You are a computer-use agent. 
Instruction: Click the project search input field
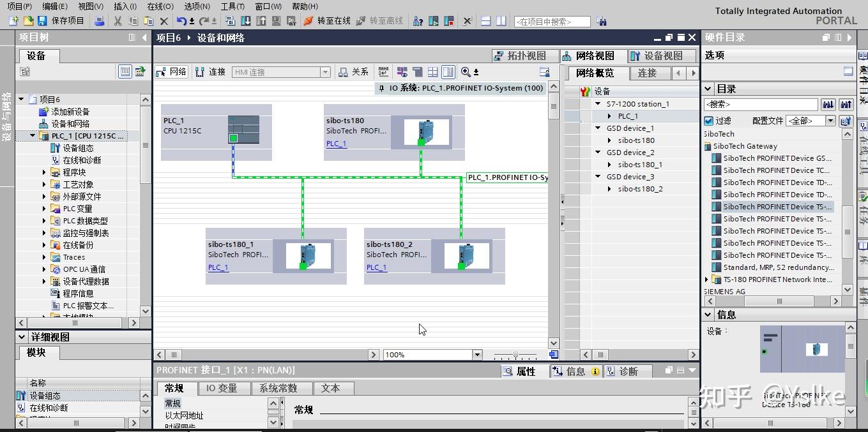pyautogui.click(x=551, y=22)
